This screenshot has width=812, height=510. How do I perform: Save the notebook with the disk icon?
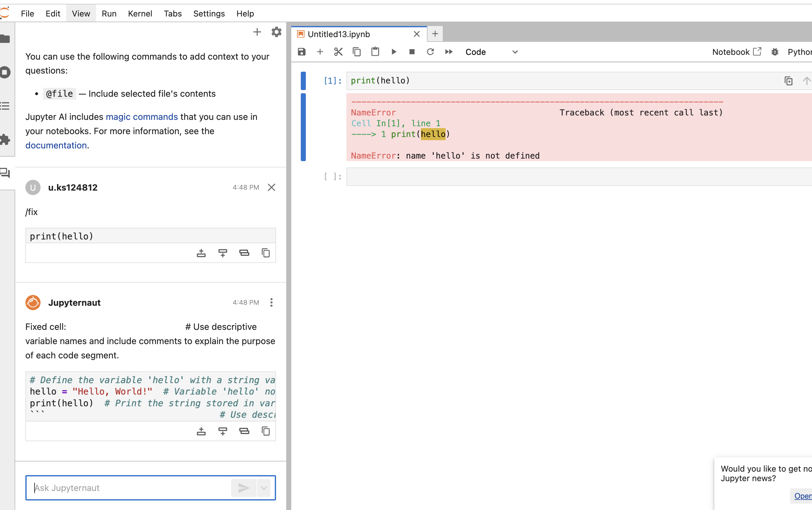pos(302,52)
